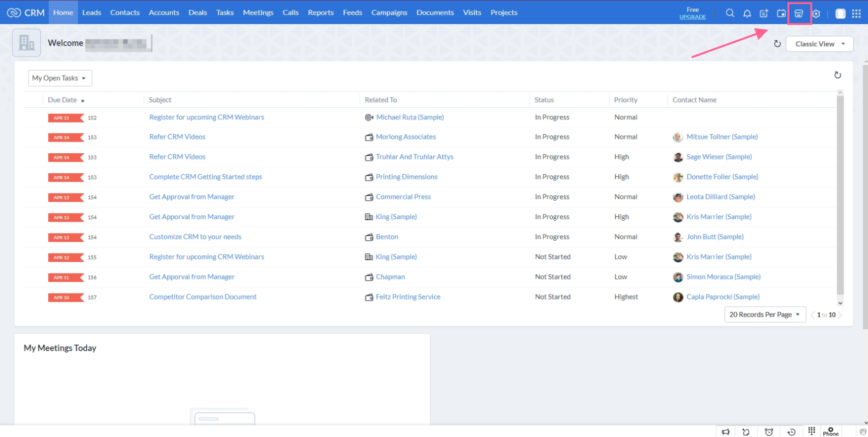Viewport: 868px width, 437px height.
Task: Click Sage Wieser contact avatar
Action: click(x=678, y=157)
